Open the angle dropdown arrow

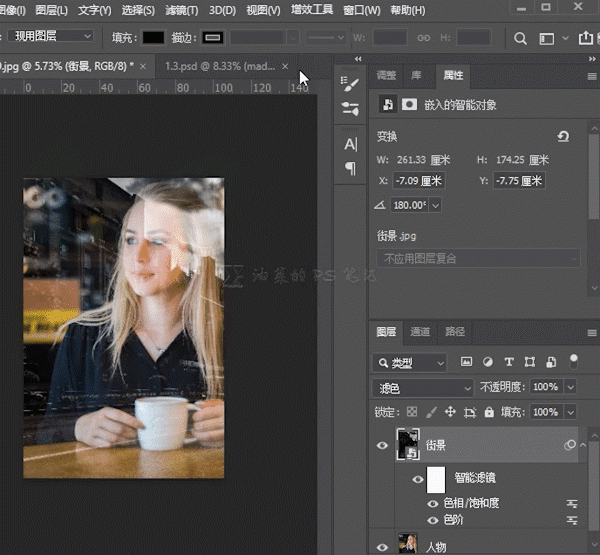click(x=435, y=205)
